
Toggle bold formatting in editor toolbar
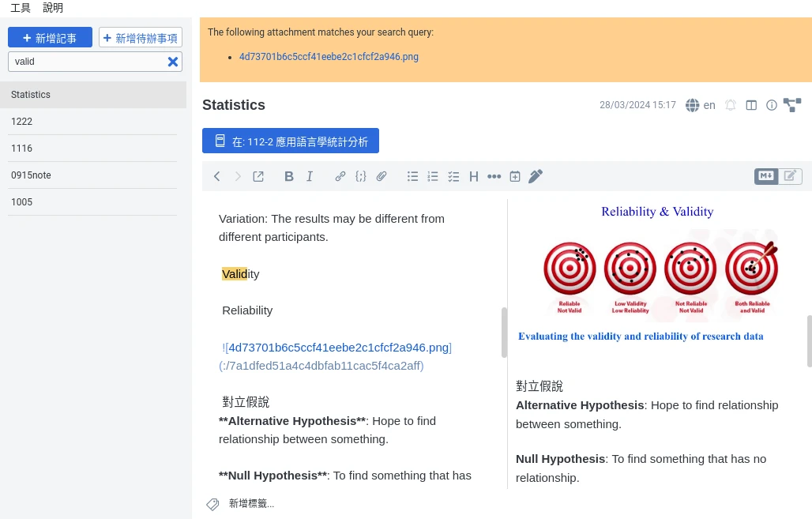[x=289, y=176]
